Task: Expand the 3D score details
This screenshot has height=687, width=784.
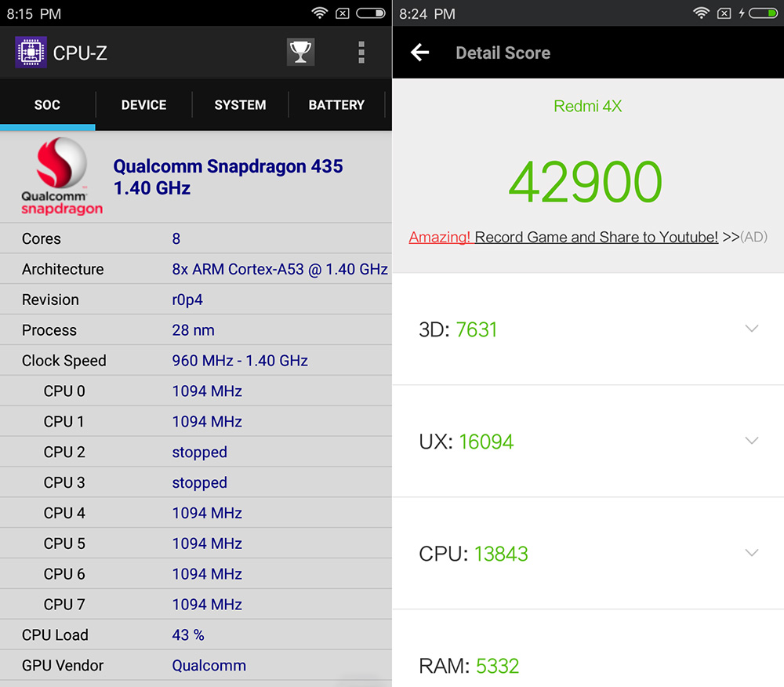Action: tap(752, 329)
